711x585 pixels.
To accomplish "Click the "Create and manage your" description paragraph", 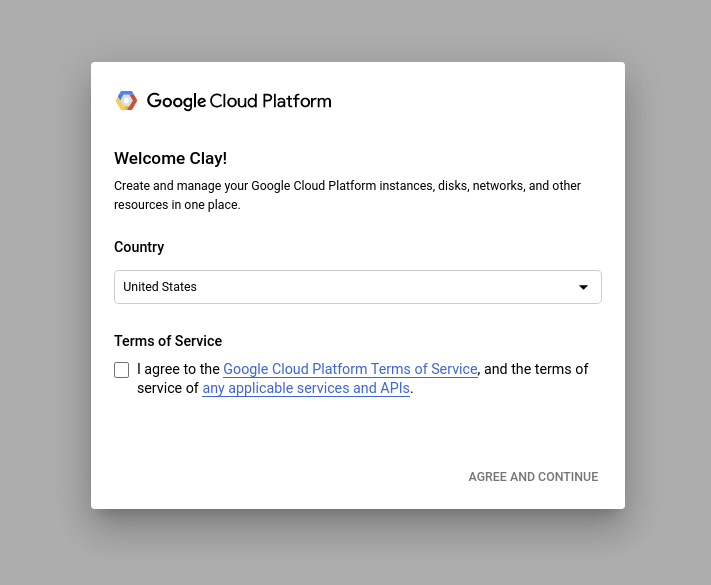I will (347, 195).
